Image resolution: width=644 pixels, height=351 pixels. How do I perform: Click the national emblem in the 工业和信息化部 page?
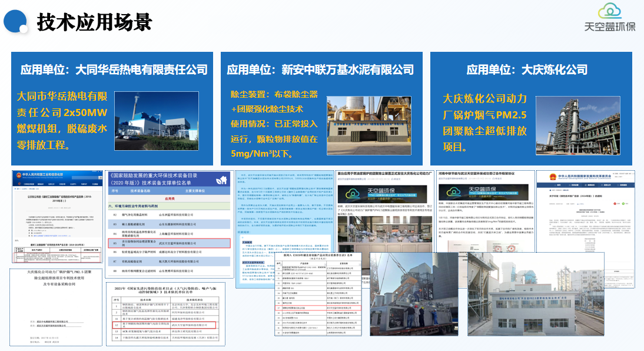point(18,175)
